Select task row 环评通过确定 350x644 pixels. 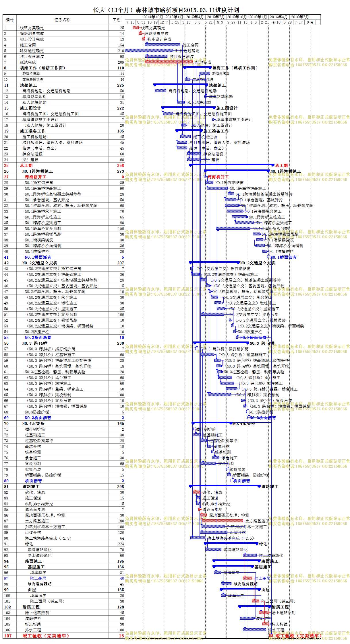point(64,51)
